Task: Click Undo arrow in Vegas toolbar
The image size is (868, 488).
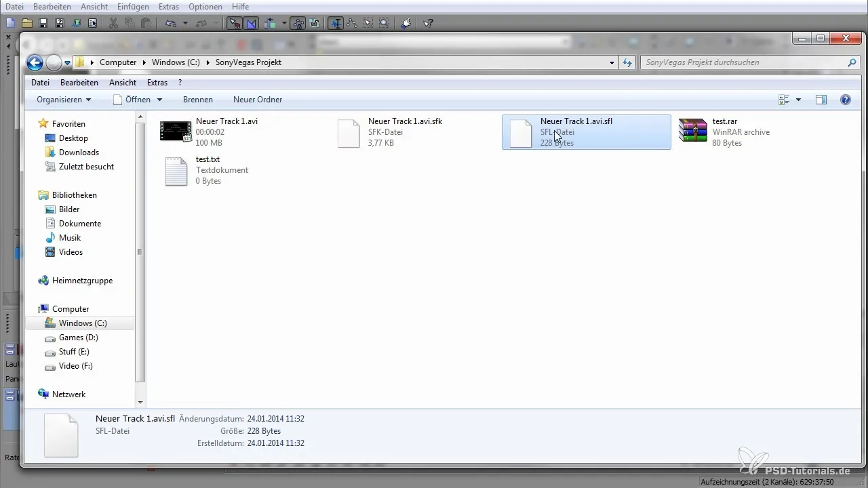Action: point(170,23)
